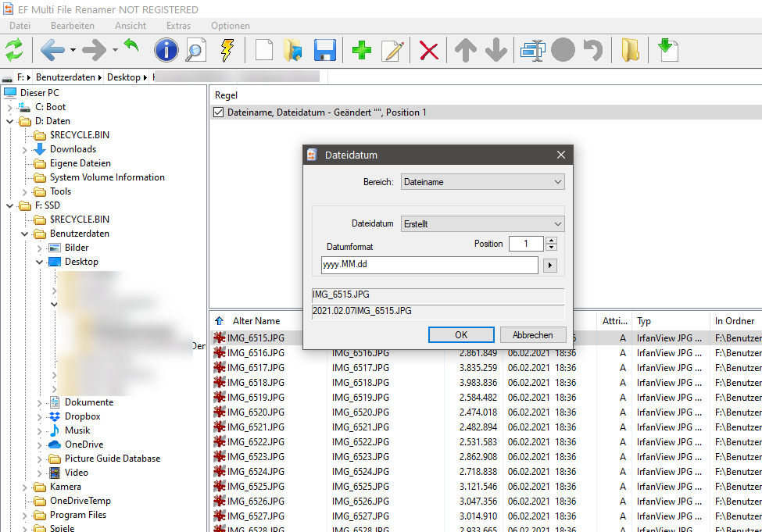Click the Regel column header
This screenshot has width=762, height=532.
226,95
